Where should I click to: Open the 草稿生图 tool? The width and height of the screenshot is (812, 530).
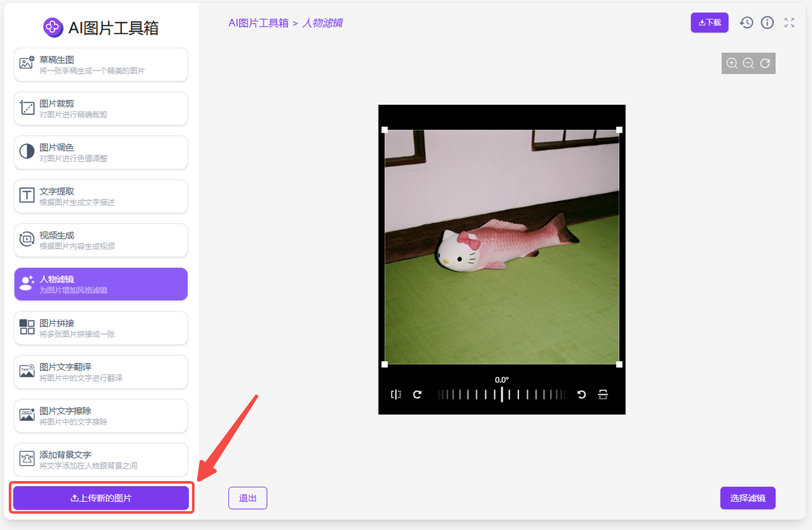click(101, 65)
